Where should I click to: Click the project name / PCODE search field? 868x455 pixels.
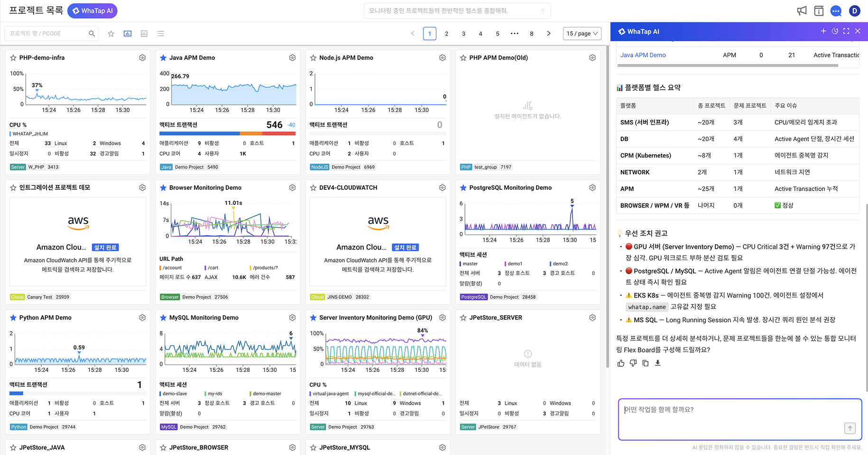[x=51, y=34]
